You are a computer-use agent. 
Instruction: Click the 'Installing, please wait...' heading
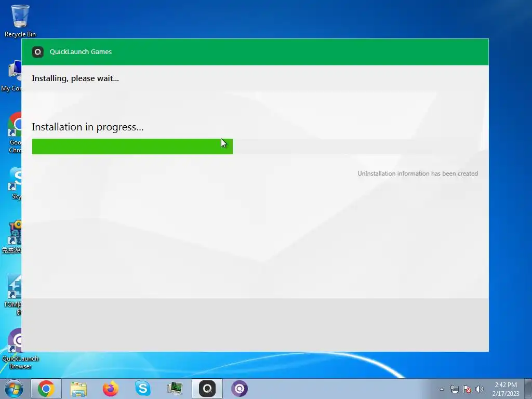75,78
